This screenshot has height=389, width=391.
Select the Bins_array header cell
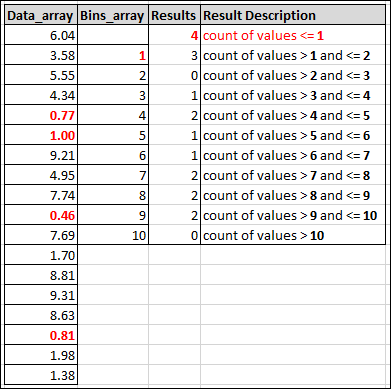coord(113,15)
